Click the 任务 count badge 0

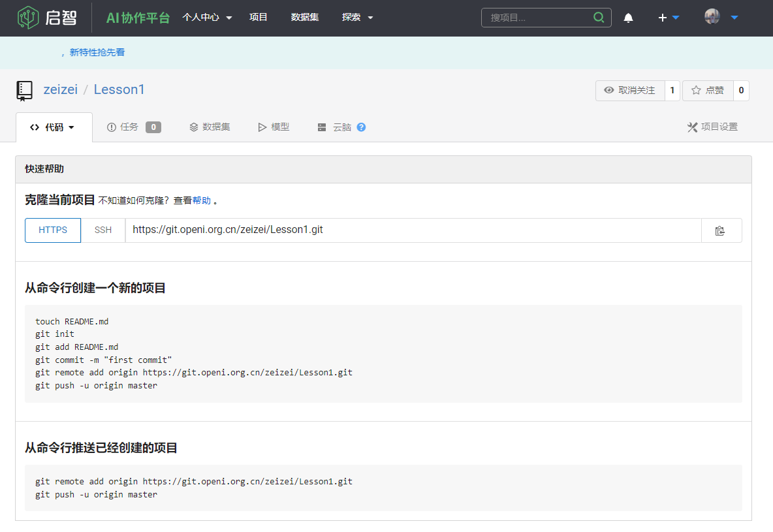(153, 127)
